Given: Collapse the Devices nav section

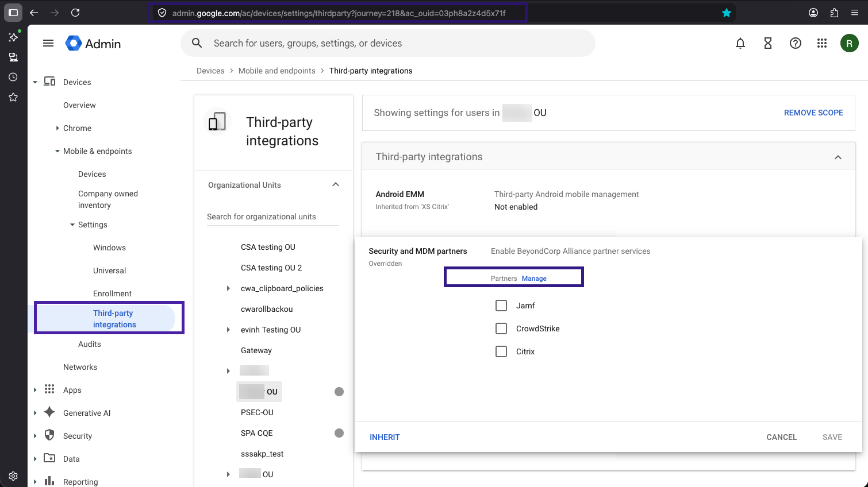Looking at the screenshot, I should 35,82.
